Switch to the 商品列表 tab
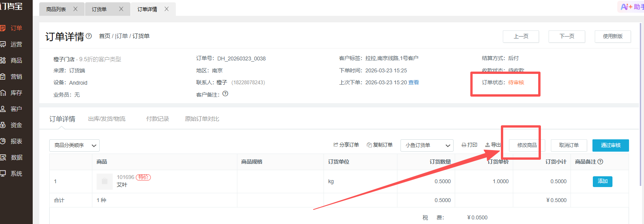The image size is (644, 224). [x=56, y=9]
